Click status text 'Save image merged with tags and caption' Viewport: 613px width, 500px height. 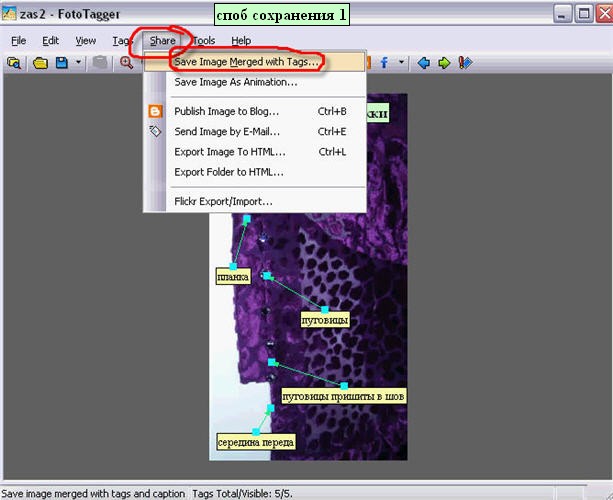tap(93, 493)
